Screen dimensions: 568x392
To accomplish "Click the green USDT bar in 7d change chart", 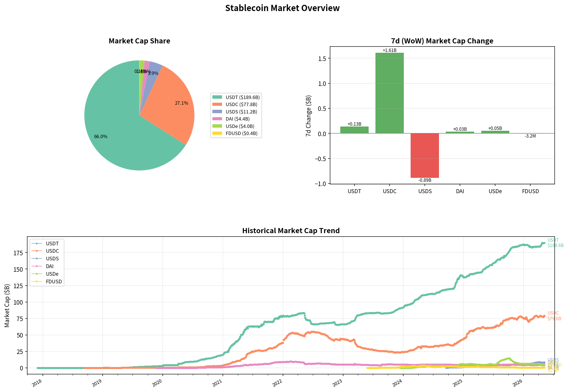I will coord(354,130).
